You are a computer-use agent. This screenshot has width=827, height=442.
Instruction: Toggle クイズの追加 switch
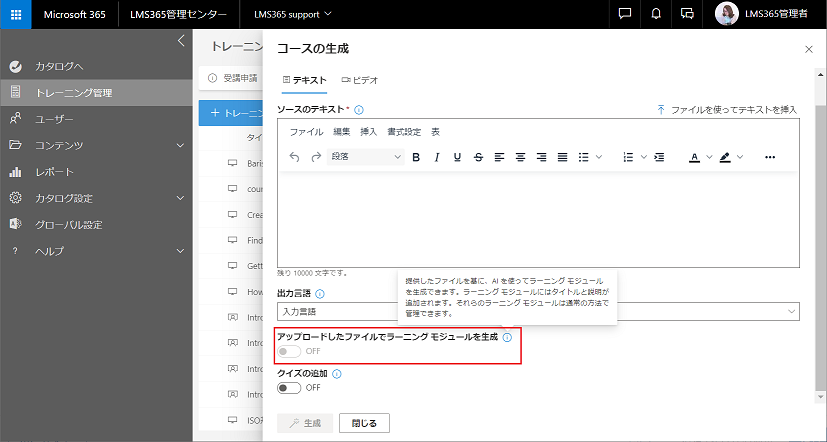coord(289,388)
